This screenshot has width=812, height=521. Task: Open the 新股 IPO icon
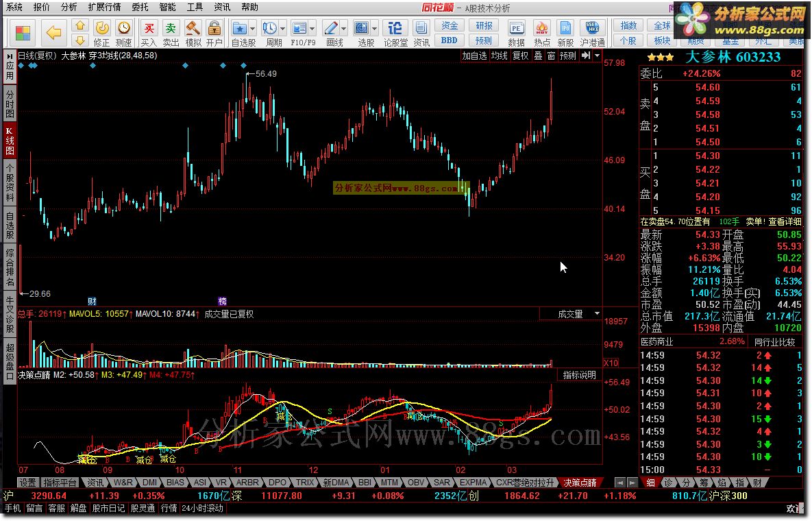[565, 33]
